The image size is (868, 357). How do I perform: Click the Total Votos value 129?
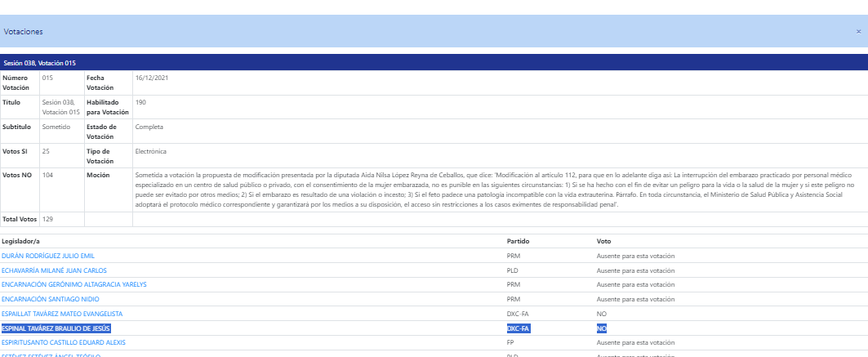coord(47,219)
